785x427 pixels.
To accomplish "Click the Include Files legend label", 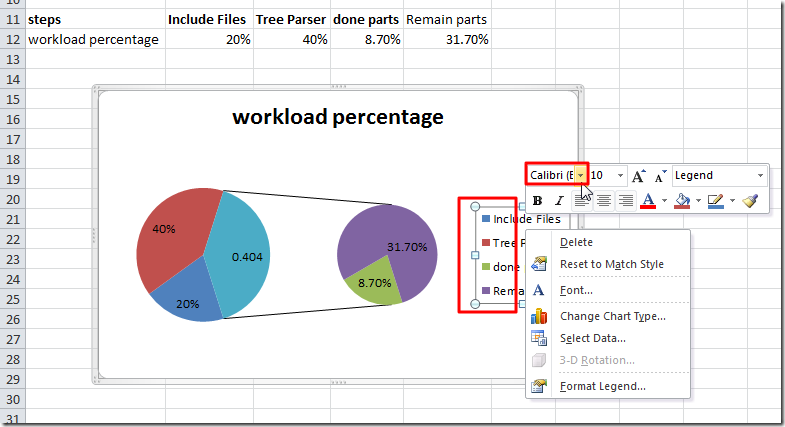I will [x=527, y=219].
